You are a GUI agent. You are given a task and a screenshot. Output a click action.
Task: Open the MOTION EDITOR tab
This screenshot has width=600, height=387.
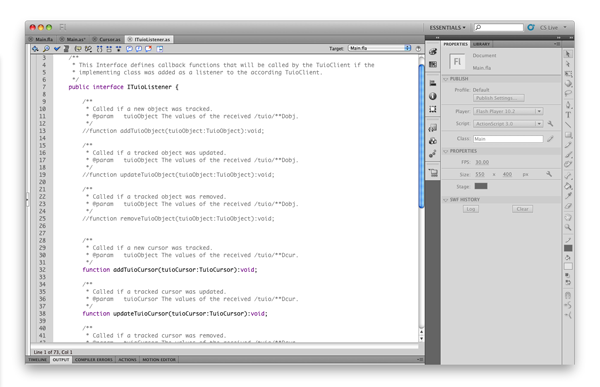pyautogui.click(x=159, y=359)
